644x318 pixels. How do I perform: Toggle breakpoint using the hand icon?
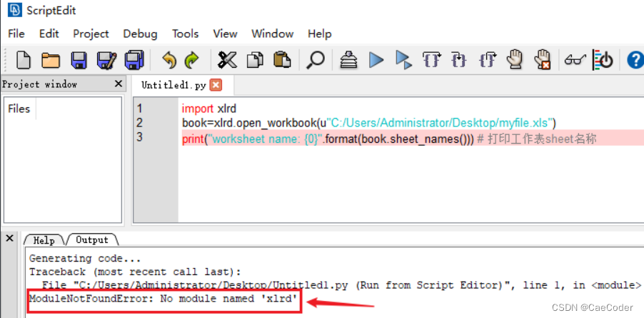[x=515, y=60]
